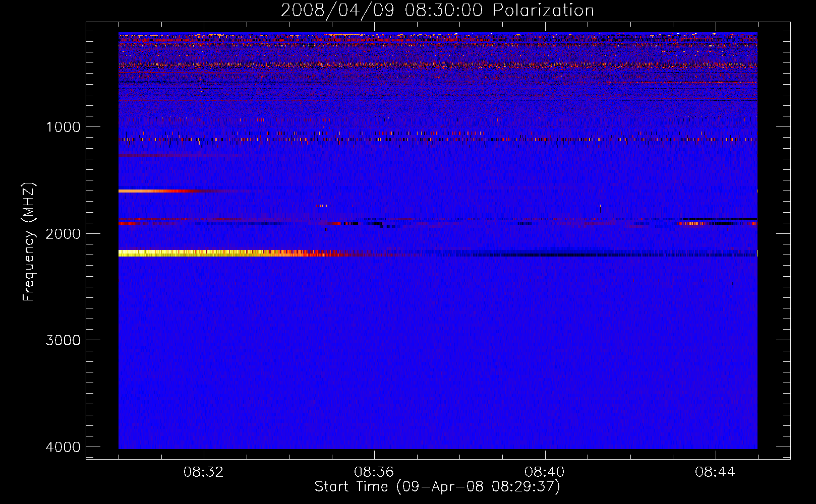Click the '08:44' time axis label
816x504 pixels.
[715, 472]
